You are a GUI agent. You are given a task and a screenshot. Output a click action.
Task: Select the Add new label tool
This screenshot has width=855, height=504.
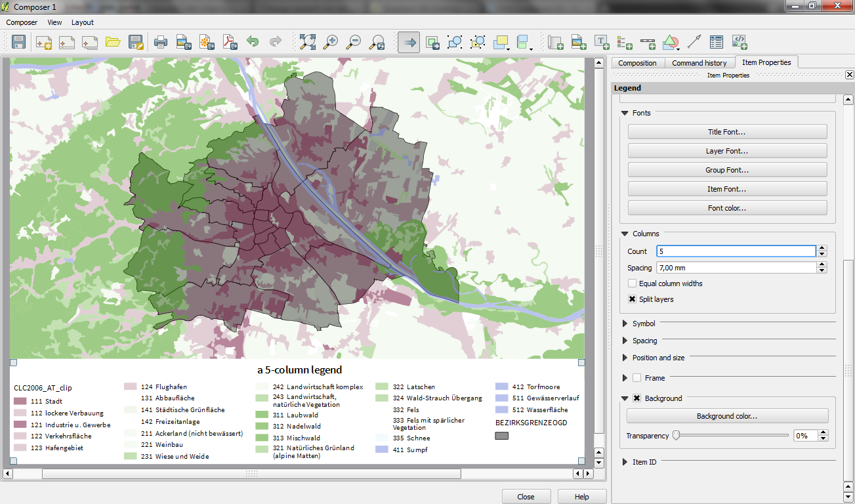point(601,41)
